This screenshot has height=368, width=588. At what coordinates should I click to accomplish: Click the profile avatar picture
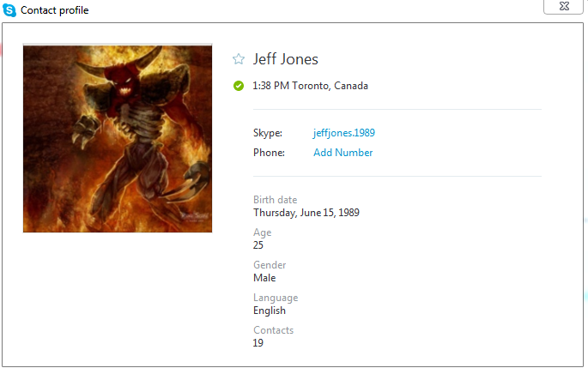(118, 138)
